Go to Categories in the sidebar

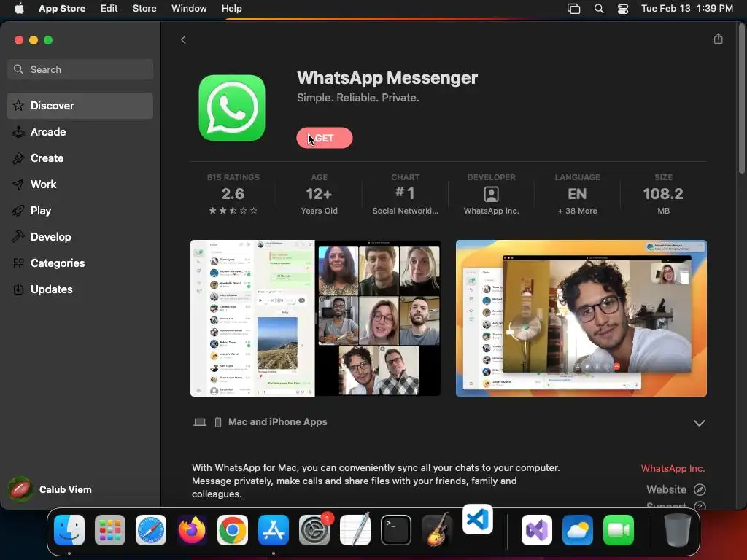click(80, 262)
